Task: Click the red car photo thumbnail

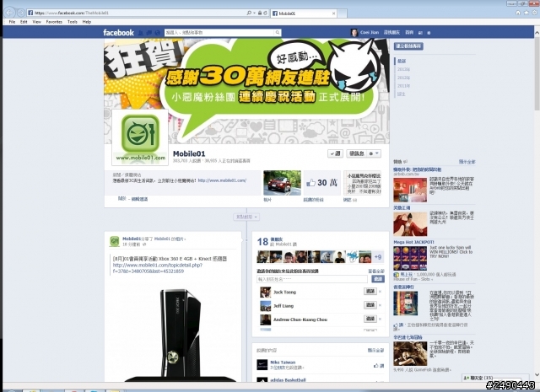Action: [x=282, y=183]
